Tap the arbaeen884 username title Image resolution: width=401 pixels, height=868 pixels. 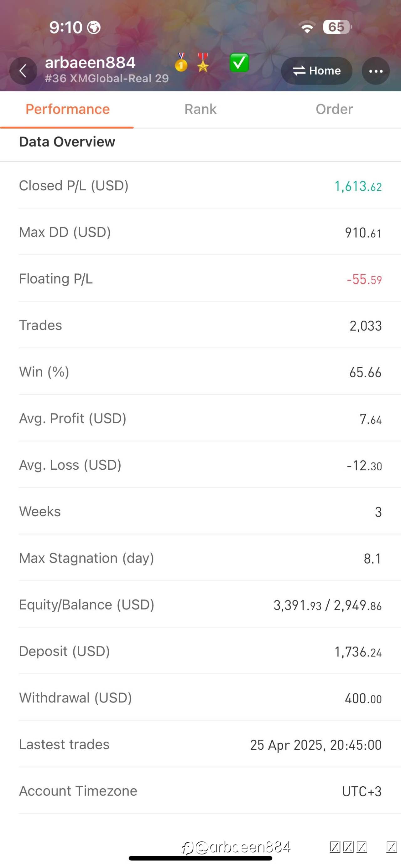(90, 63)
